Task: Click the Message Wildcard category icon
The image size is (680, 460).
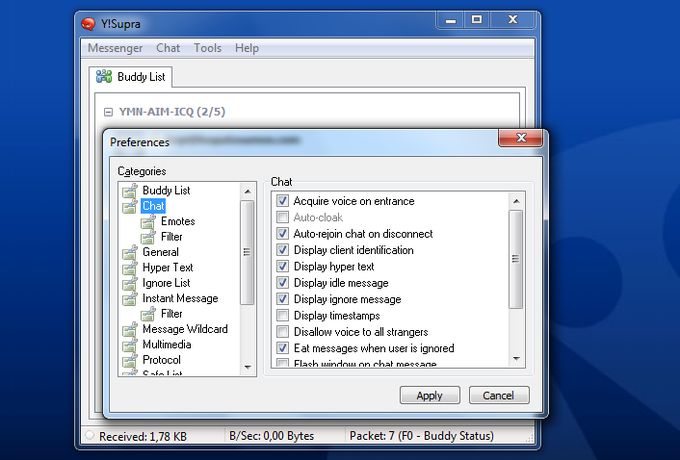Action: [130, 329]
